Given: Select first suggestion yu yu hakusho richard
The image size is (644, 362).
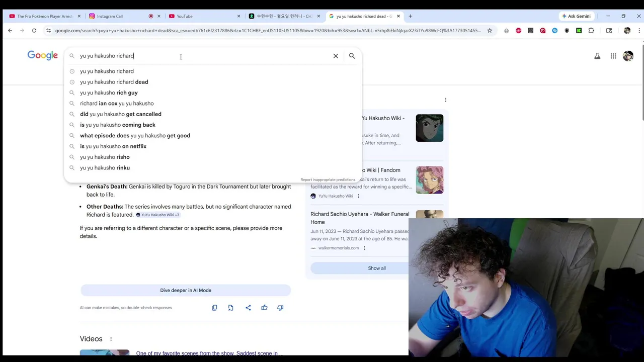Looking at the screenshot, I should pos(213,71).
